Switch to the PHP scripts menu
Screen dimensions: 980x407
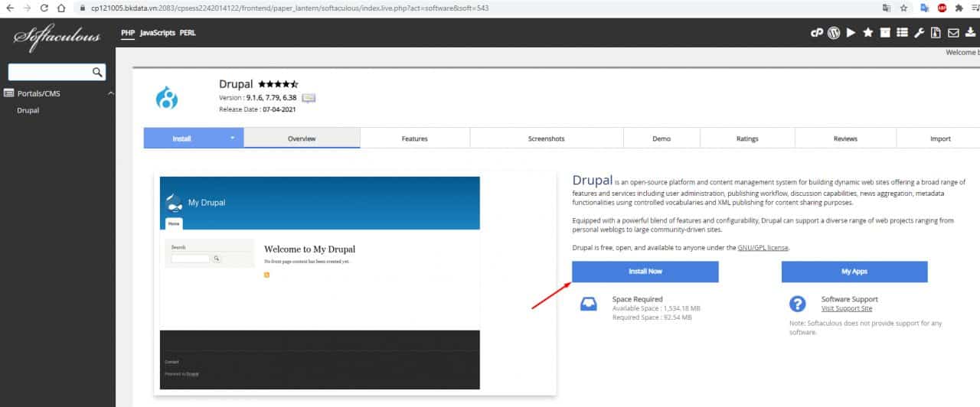pyautogui.click(x=128, y=33)
